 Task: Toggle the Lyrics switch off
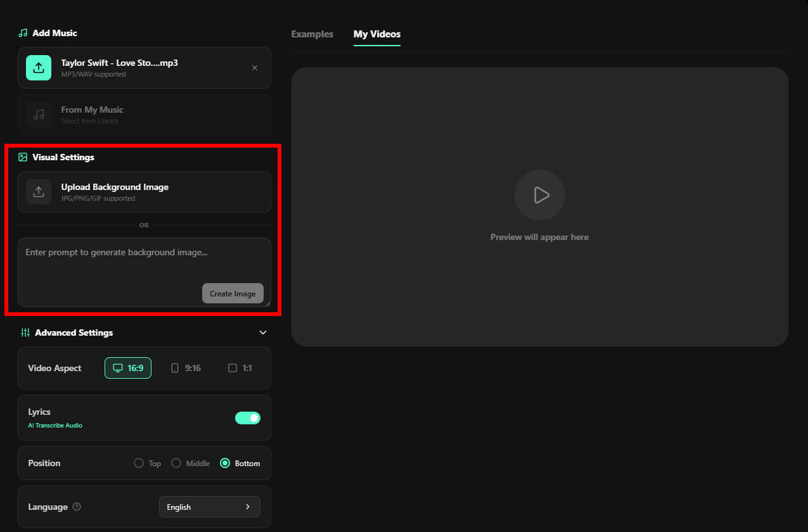click(x=248, y=418)
